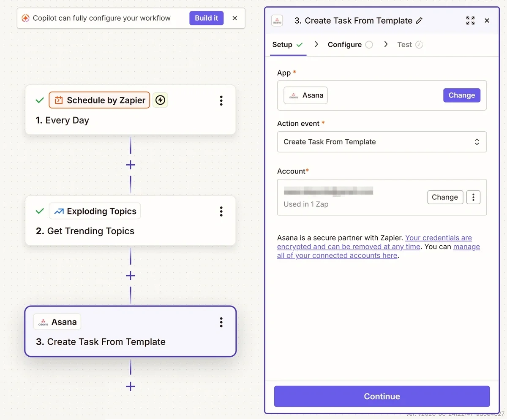Click the Configure status circle indicator
Image resolution: width=507 pixels, height=420 pixels.
click(369, 45)
